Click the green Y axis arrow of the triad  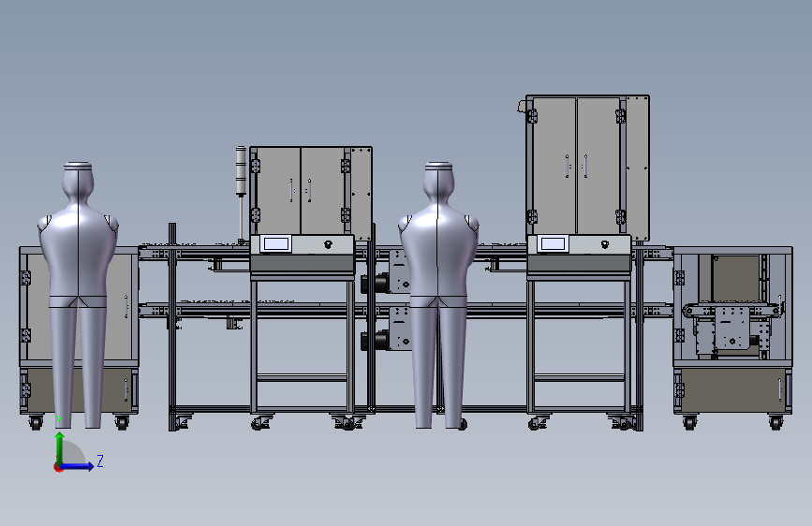(60, 447)
